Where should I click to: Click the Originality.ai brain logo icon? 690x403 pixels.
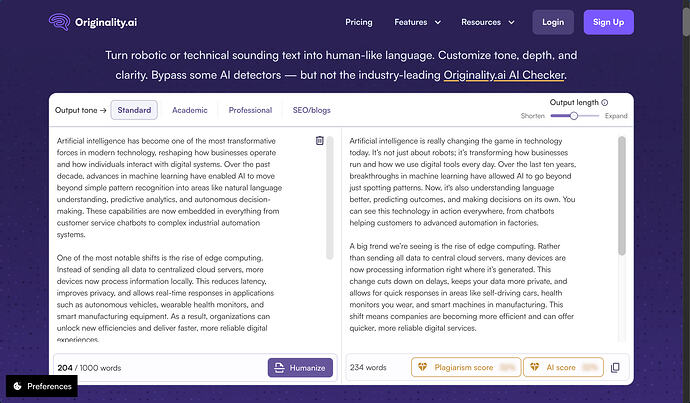tap(59, 22)
